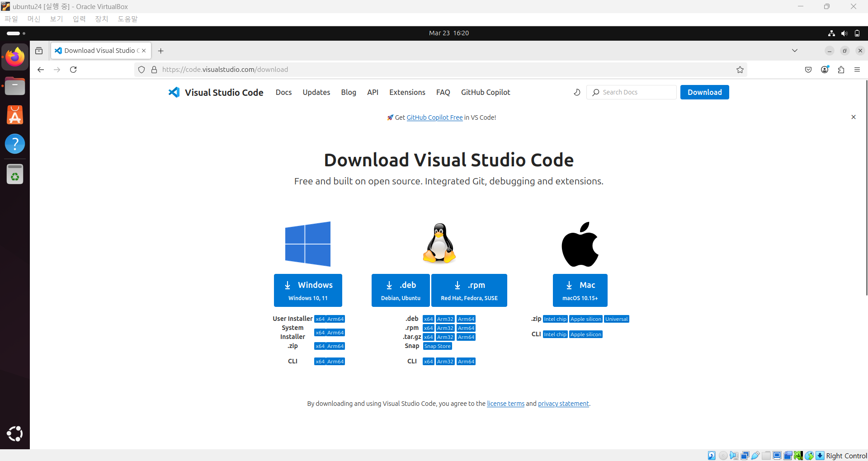Image resolution: width=868 pixels, height=461 pixels.
Task: Open the volume icon in top bar
Action: [x=844, y=33]
